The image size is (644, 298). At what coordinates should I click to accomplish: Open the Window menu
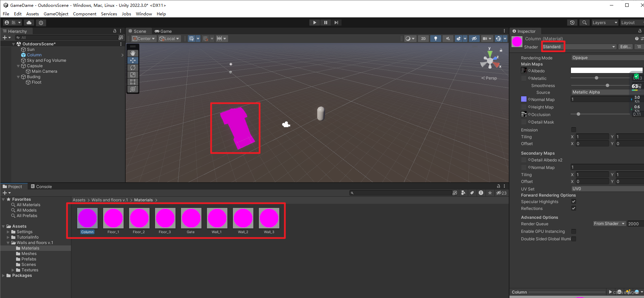[x=144, y=14]
